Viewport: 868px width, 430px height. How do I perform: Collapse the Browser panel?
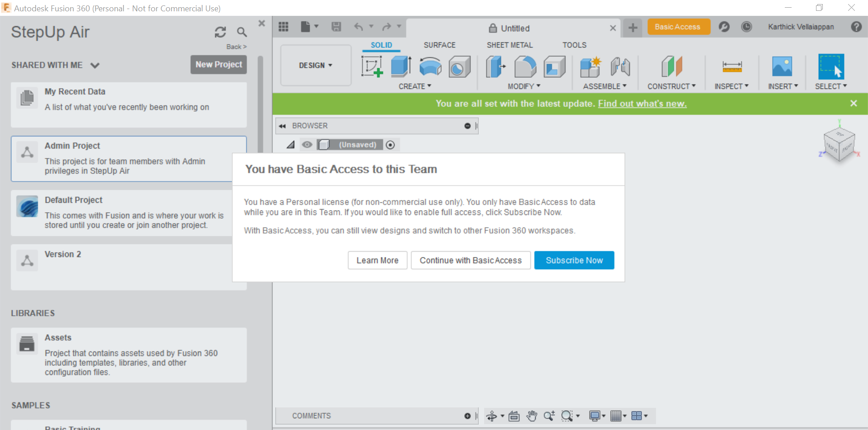point(282,126)
